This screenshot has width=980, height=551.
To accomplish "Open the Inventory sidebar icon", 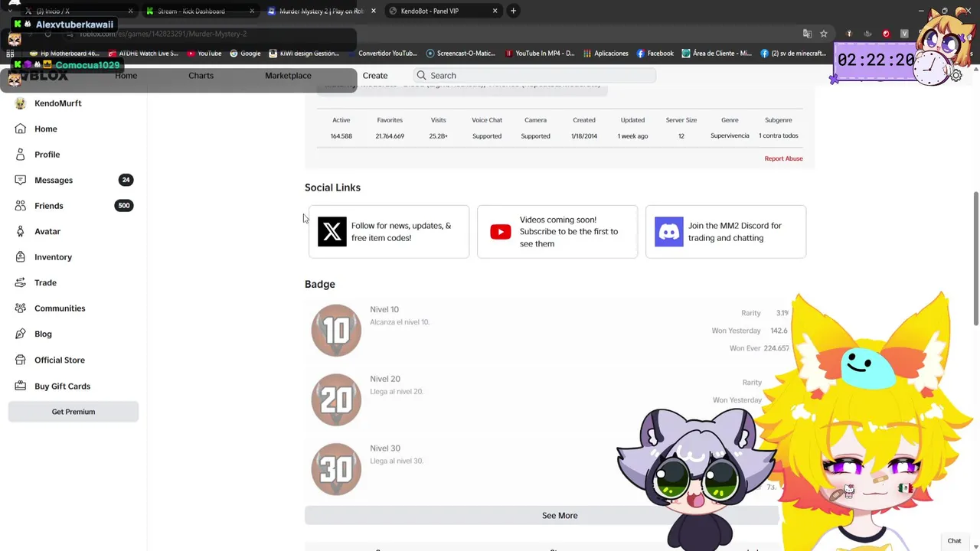I will (x=21, y=257).
